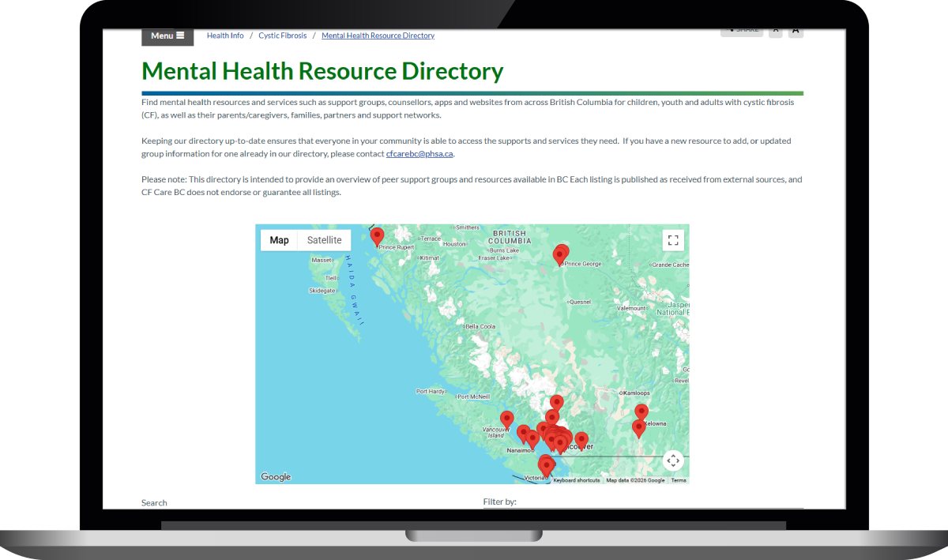Click the Skidegate map label

pos(322,291)
